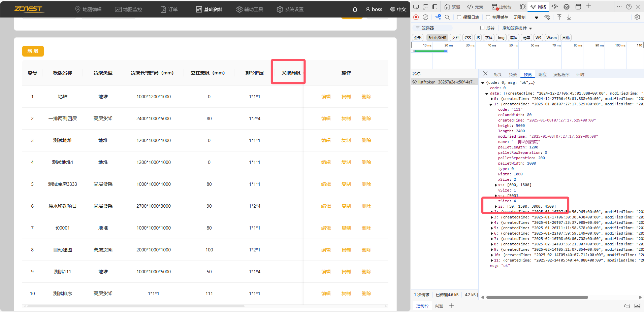Enable the 禁用缓存 checkbox
Screen dimensions: 644x312
tap(488, 17)
